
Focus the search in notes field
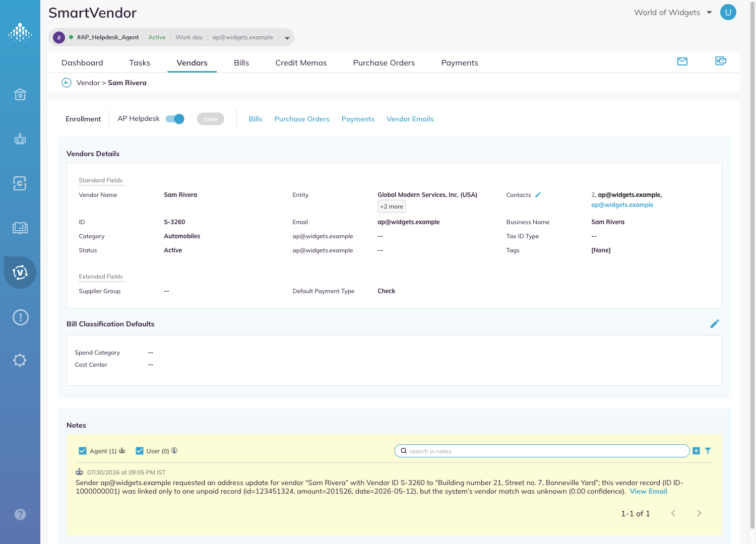point(542,451)
